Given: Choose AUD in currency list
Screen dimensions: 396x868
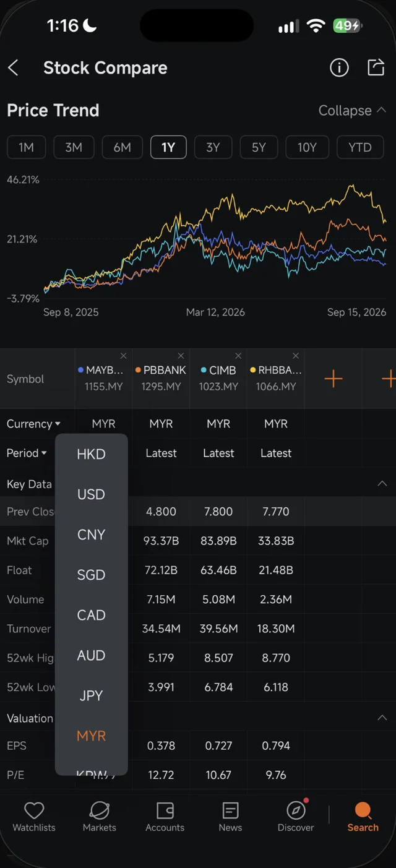Looking at the screenshot, I should tap(91, 655).
